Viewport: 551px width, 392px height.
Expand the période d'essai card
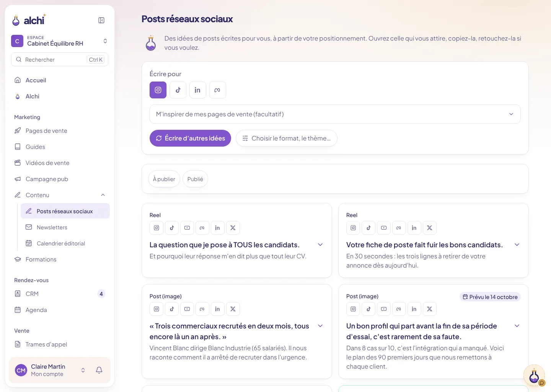(517, 326)
